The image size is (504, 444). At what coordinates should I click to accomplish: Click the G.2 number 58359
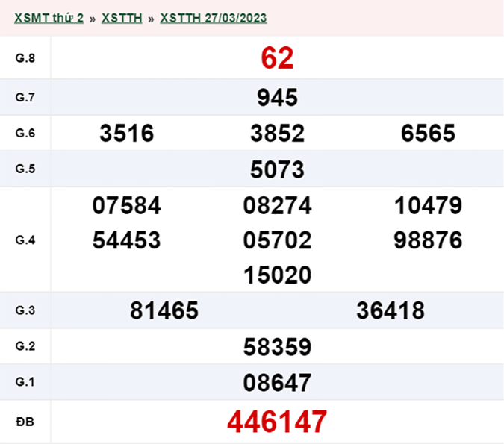277,347
